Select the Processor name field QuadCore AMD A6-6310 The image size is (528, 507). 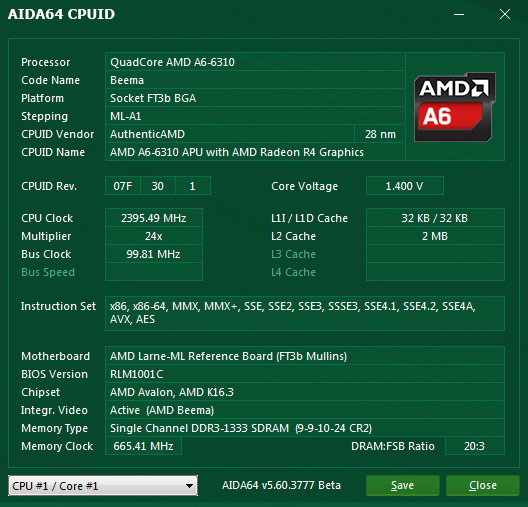pos(255,62)
